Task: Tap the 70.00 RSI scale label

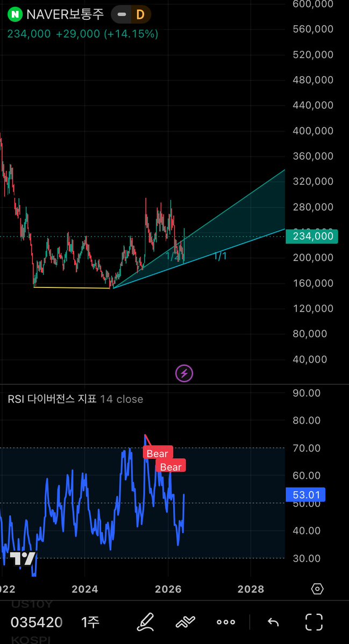Action: pos(305,447)
